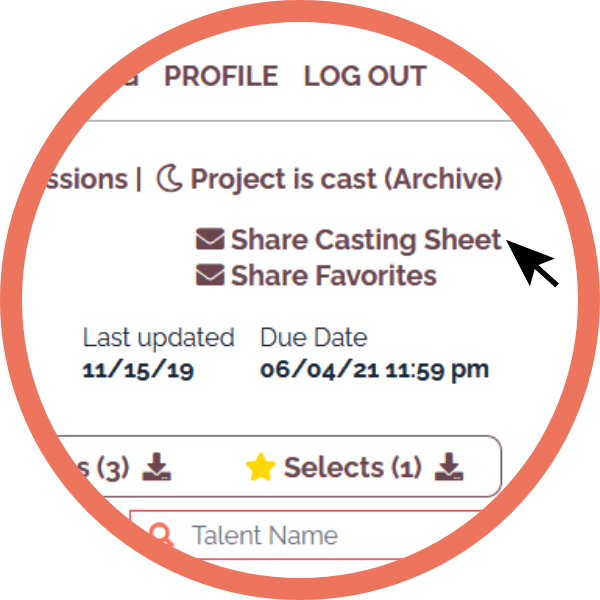Click the download icon next to (3)
Screen dimensions: 600x600
157,466
